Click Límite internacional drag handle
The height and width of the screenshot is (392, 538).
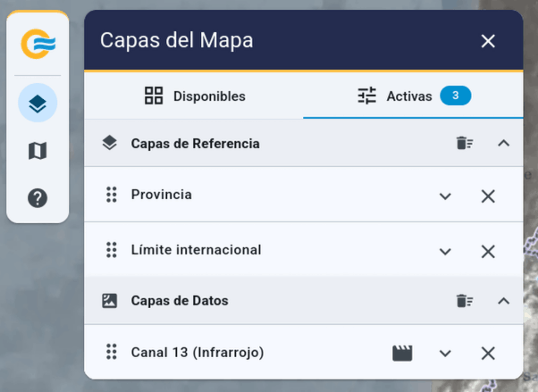coord(112,250)
